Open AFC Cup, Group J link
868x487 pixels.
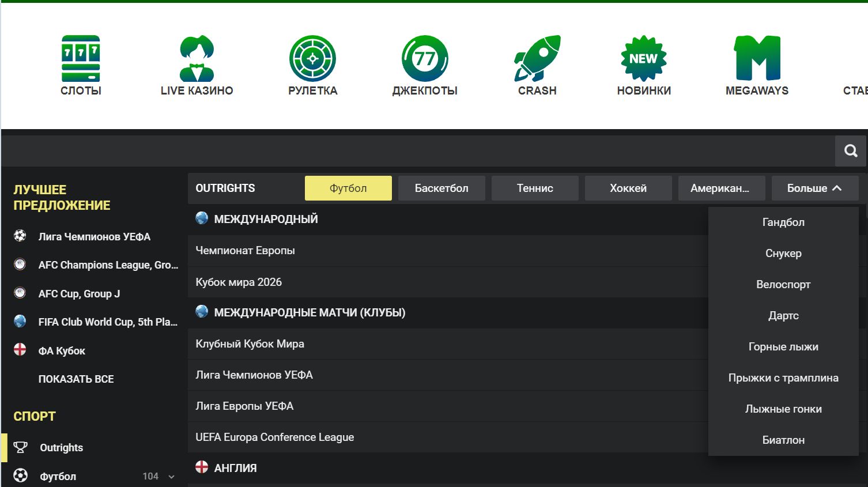[x=79, y=294]
